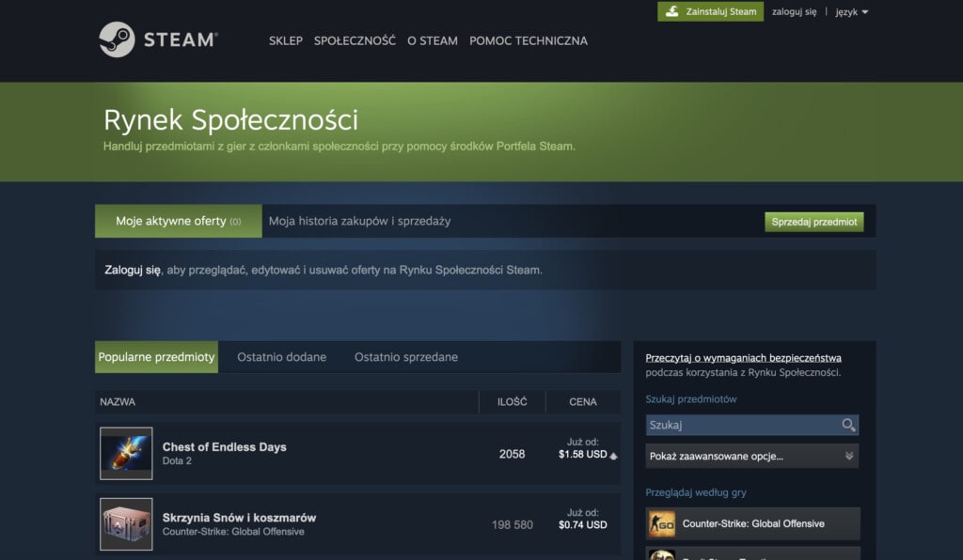Open the SKLEP menu
This screenshot has height=560, width=963.
point(286,40)
